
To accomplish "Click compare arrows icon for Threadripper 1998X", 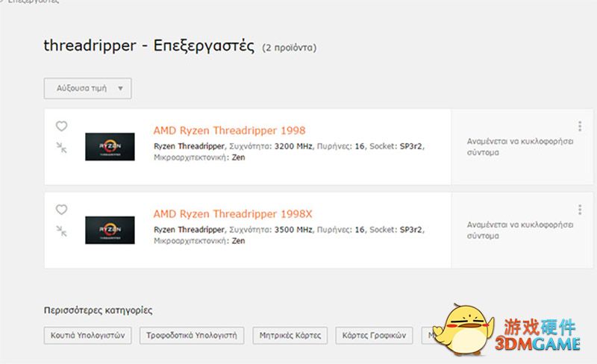I will [x=61, y=231].
